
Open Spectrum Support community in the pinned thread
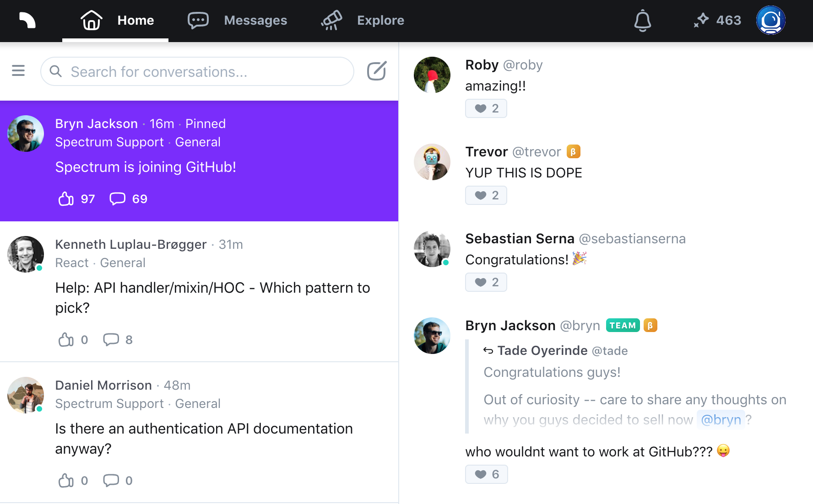(109, 142)
